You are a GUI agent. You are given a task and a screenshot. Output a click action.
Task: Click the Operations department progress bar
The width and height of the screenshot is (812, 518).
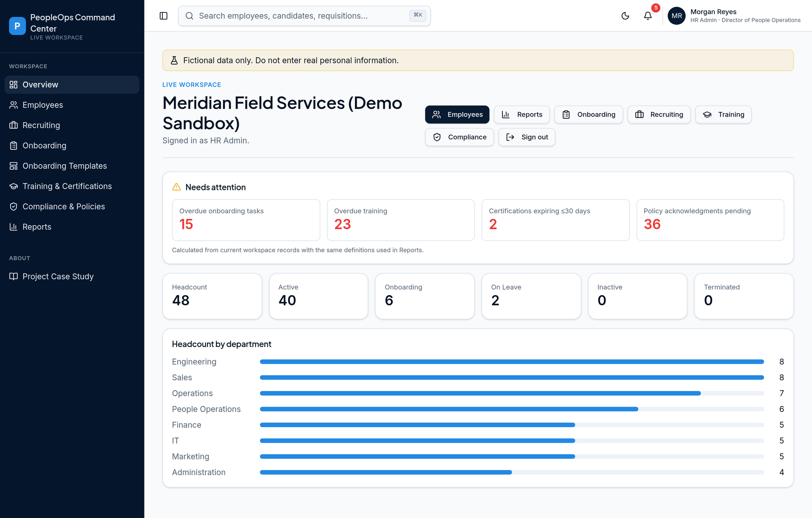pyautogui.click(x=512, y=393)
